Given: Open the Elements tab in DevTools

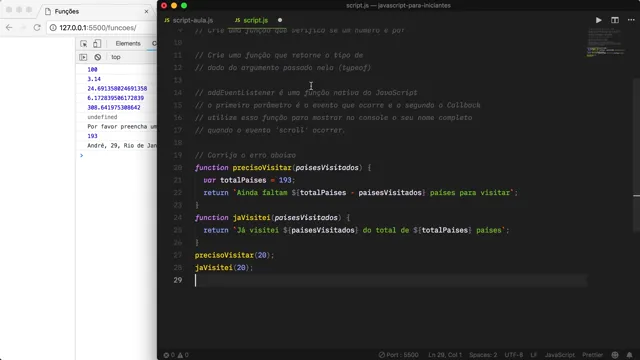Looking at the screenshot, I should click(128, 43).
